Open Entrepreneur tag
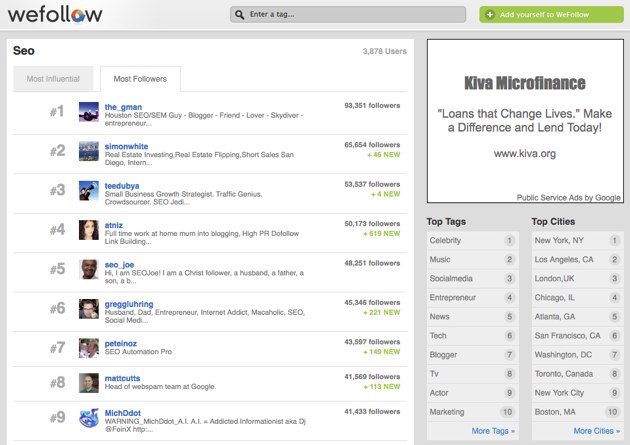 coord(472,298)
